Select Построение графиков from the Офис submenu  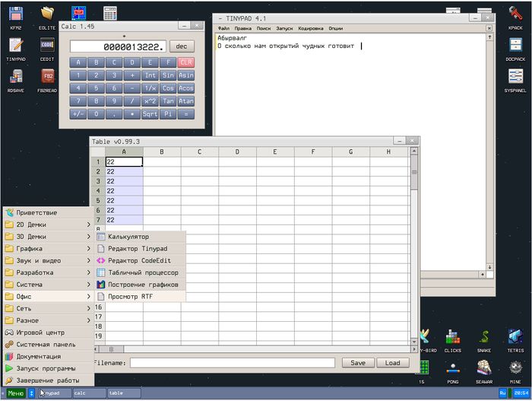[x=143, y=285]
